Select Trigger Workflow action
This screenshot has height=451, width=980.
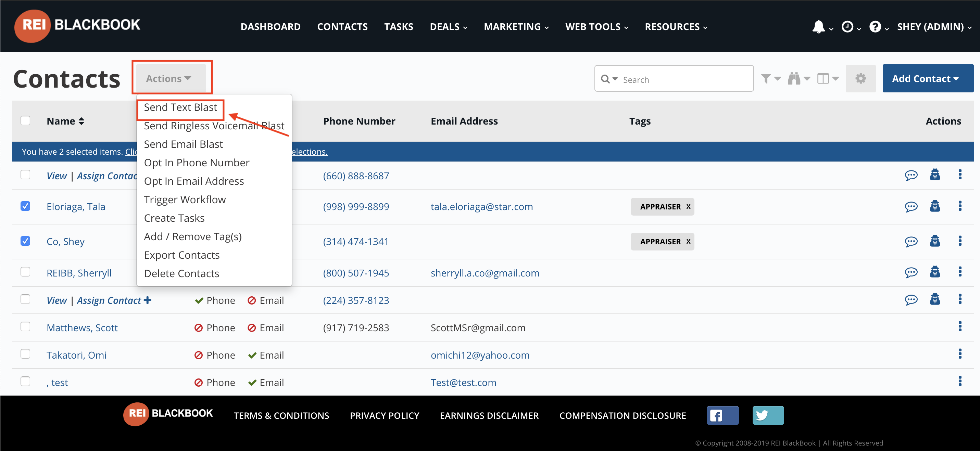point(185,199)
